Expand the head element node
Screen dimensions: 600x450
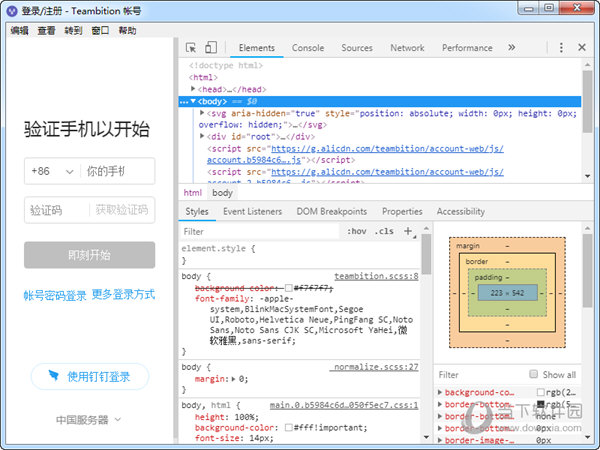[193, 89]
